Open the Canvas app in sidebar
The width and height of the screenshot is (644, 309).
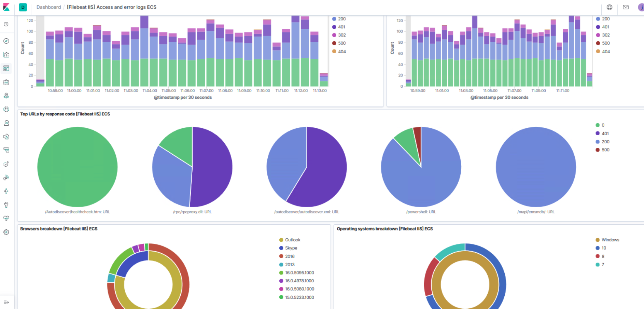[6, 82]
